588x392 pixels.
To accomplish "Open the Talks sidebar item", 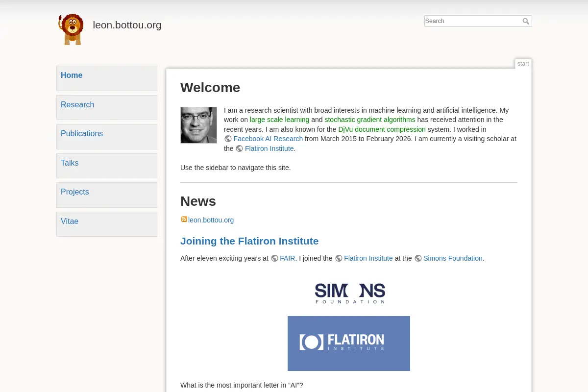I will [107, 166].
